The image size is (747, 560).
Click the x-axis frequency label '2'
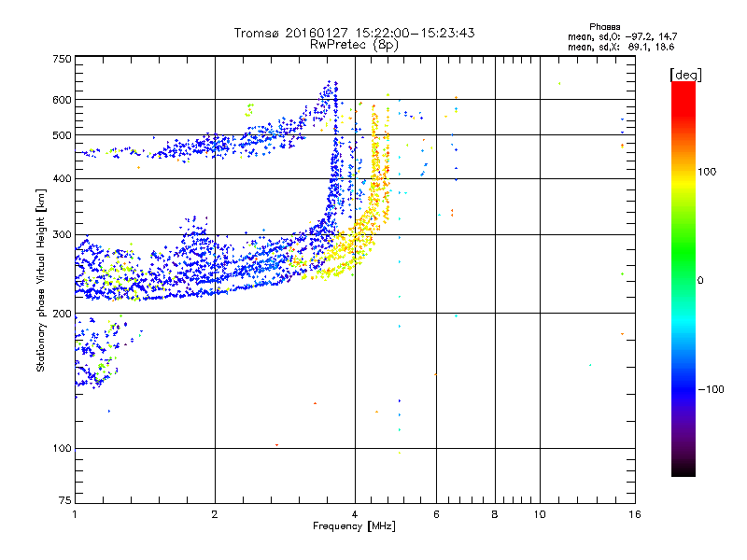[215, 514]
